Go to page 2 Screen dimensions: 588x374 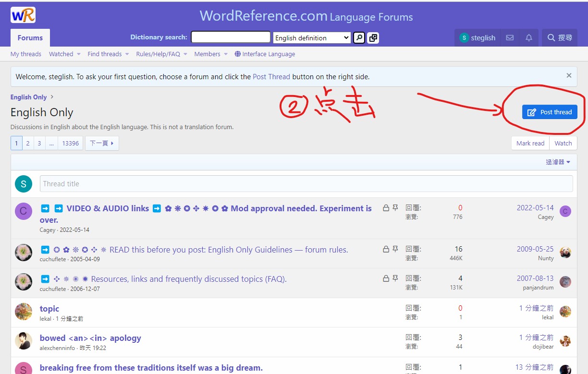(x=28, y=143)
